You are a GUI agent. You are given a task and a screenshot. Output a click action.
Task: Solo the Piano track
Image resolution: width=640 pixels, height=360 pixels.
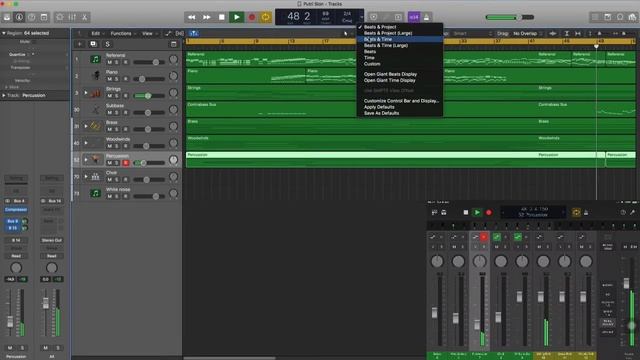117,79
